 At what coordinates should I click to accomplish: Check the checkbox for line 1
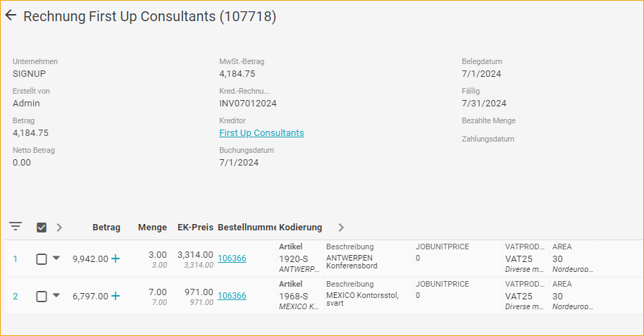[42, 259]
